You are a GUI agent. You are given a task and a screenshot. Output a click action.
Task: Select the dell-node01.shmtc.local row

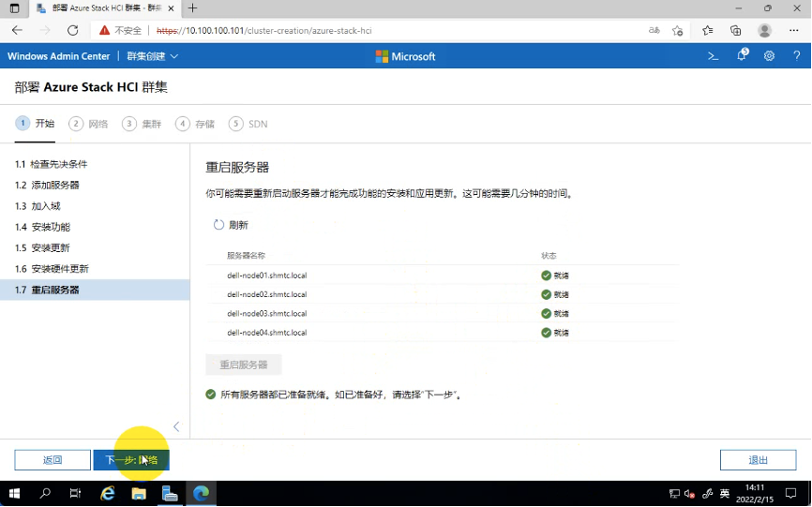(x=442, y=276)
